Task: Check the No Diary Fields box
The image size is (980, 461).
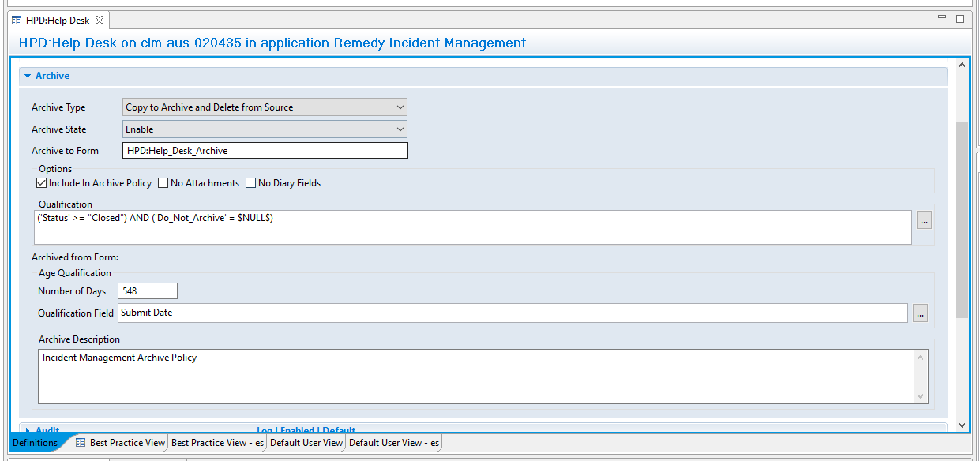Action: pyautogui.click(x=251, y=183)
